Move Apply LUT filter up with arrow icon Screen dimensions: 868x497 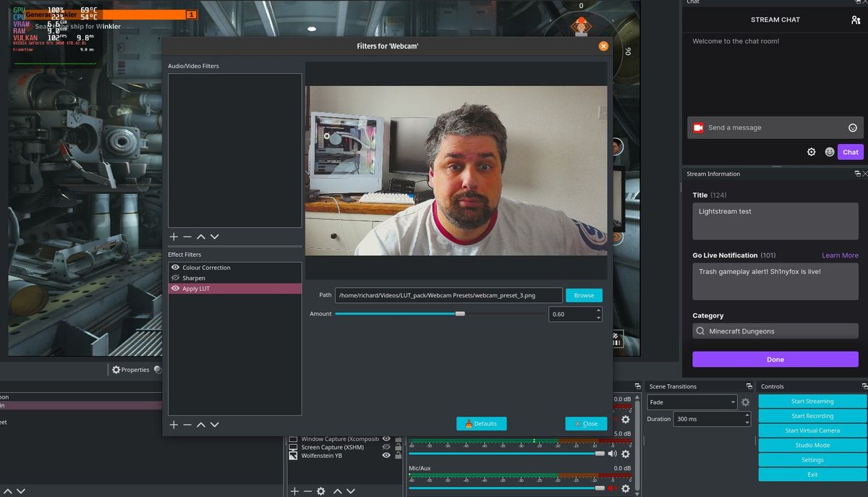pos(200,425)
